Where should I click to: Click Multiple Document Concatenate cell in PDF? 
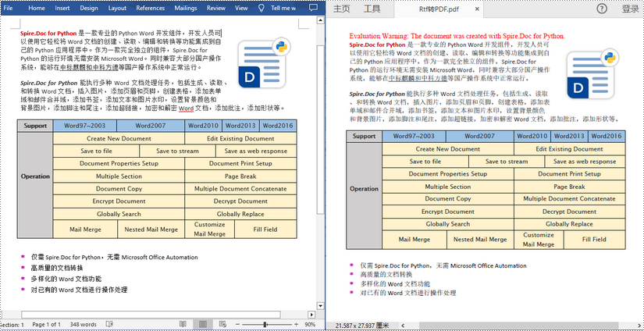tap(569, 199)
